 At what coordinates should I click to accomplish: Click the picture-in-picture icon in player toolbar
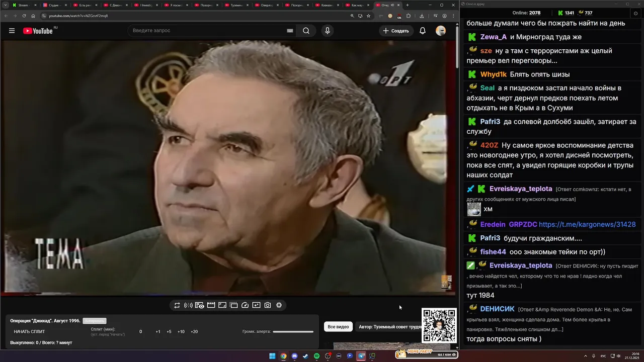pyautogui.click(x=222, y=305)
